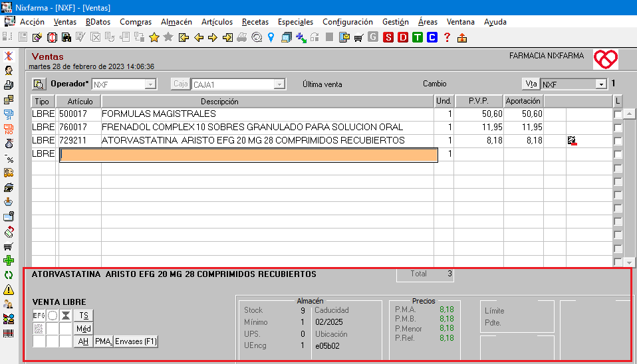Click the sidebar person face icon
This screenshot has width=637, height=364.
[9, 70]
